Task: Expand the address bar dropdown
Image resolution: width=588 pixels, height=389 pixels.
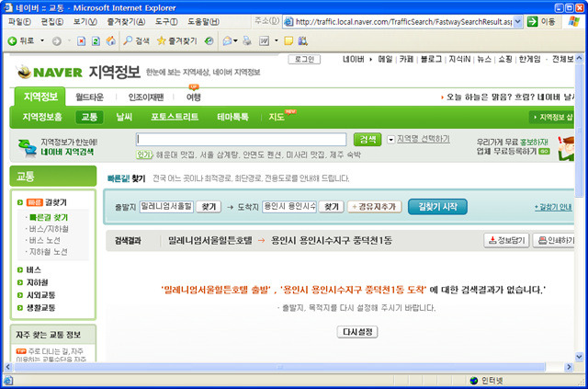Action: tap(518, 22)
